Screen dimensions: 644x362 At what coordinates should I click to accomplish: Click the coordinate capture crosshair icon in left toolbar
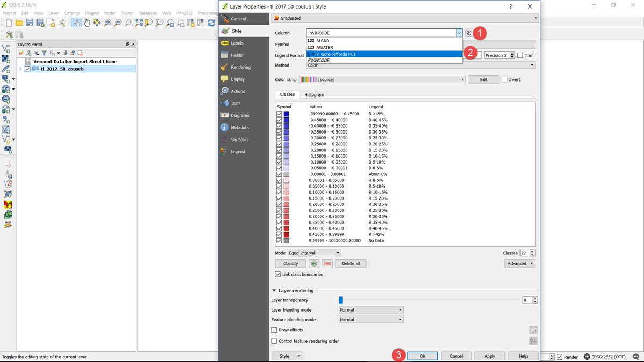click(x=8, y=165)
